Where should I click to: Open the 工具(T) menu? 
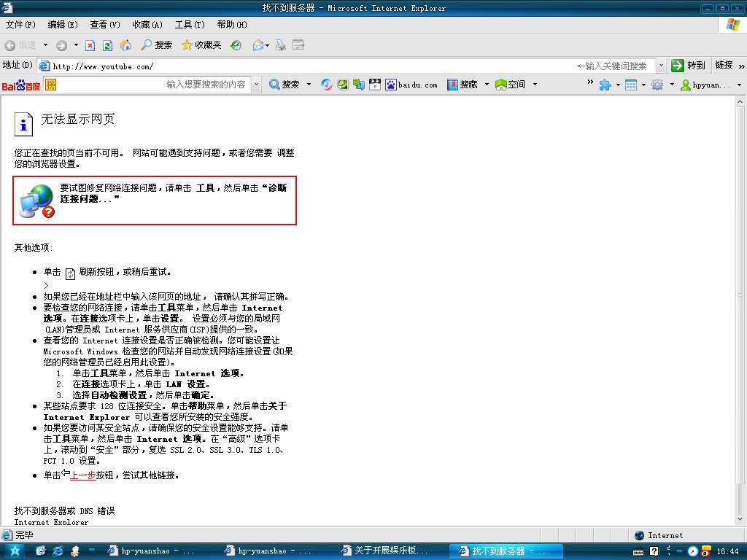pos(189,25)
